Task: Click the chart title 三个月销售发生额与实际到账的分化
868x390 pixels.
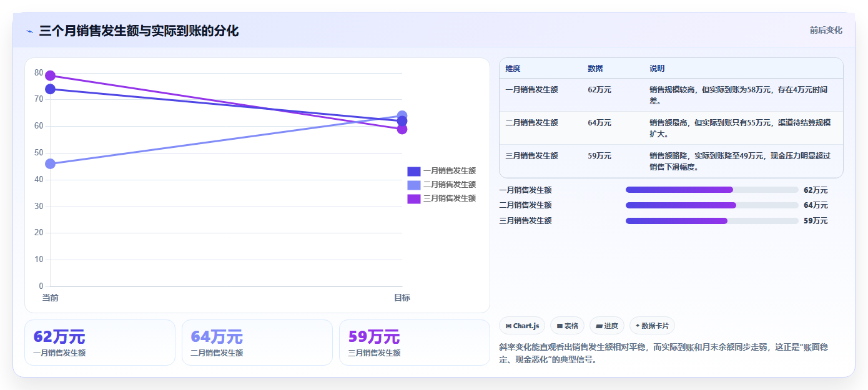Action: click(139, 31)
